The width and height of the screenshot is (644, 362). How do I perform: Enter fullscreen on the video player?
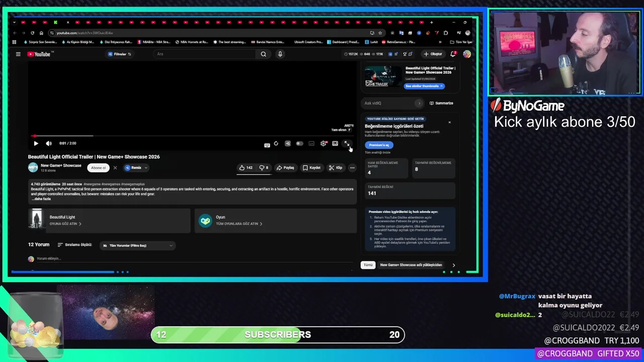click(x=347, y=144)
